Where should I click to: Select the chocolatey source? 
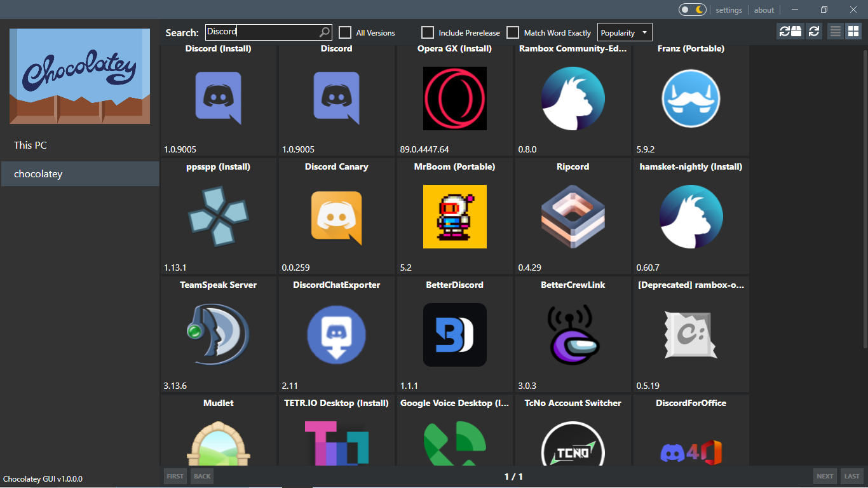click(80, 173)
